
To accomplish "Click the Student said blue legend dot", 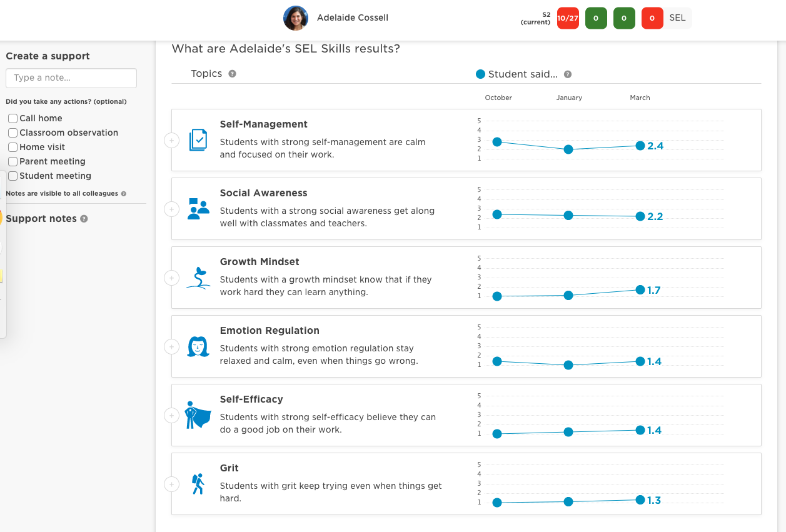I will [x=480, y=74].
